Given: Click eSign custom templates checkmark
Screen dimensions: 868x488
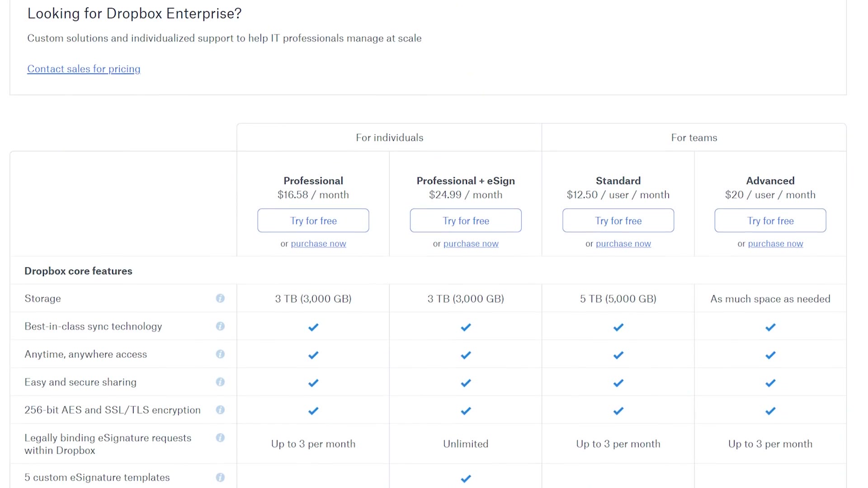Looking at the screenshot, I should [466, 479].
